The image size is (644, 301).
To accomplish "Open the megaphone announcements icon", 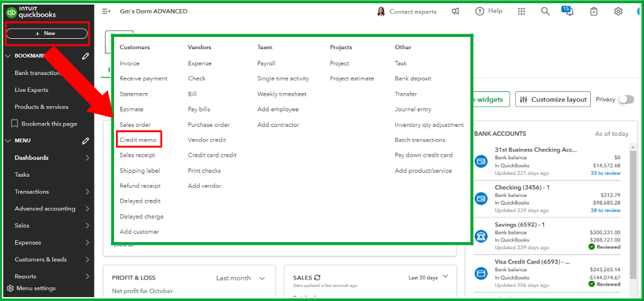I will 456,12.
